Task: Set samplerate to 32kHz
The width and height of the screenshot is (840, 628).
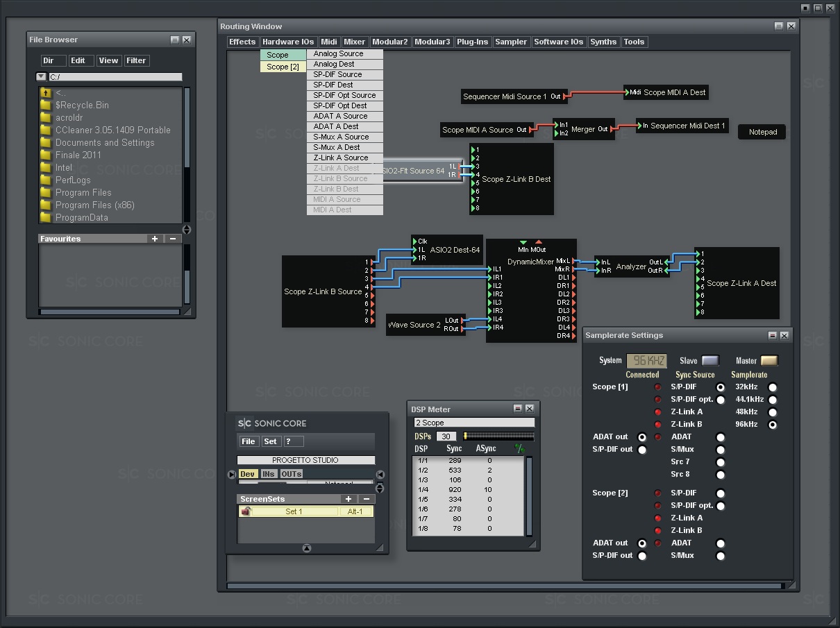Action: [x=772, y=387]
